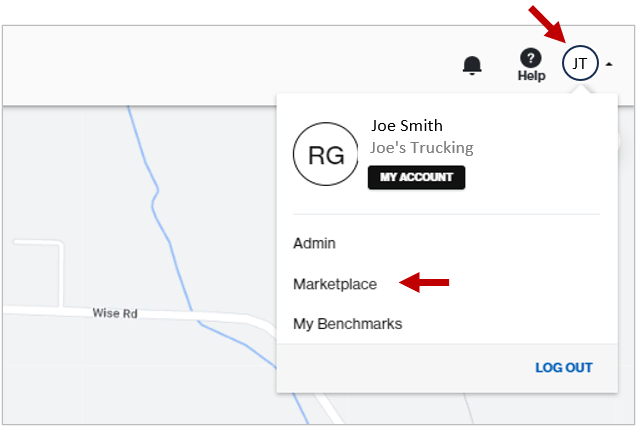This screenshot has height=432, width=640.
Task: Click the Help question mark icon
Action: (x=531, y=58)
